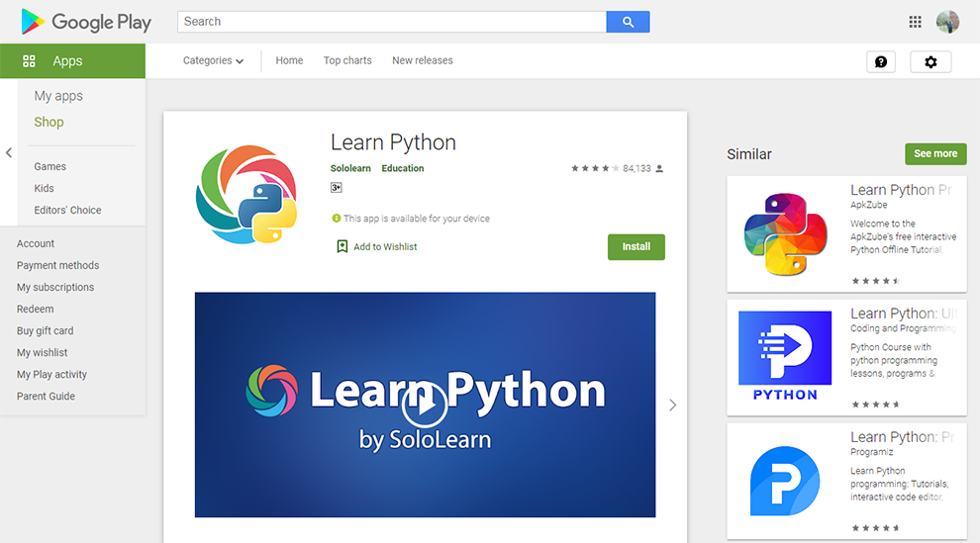Screen dimensions: 980x543
Task: Click the 84,133 ratings count
Action: point(637,168)
